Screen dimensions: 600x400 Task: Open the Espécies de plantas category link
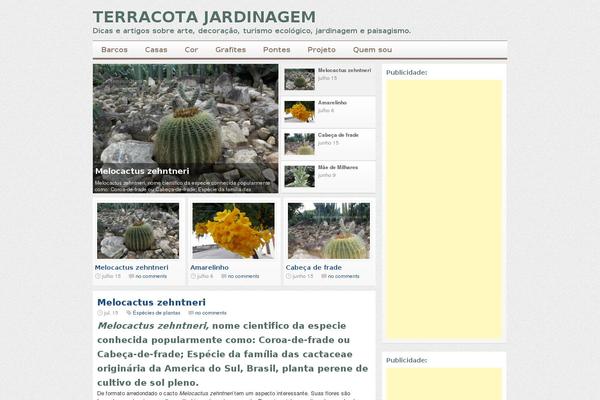click(x=157, y=313)
